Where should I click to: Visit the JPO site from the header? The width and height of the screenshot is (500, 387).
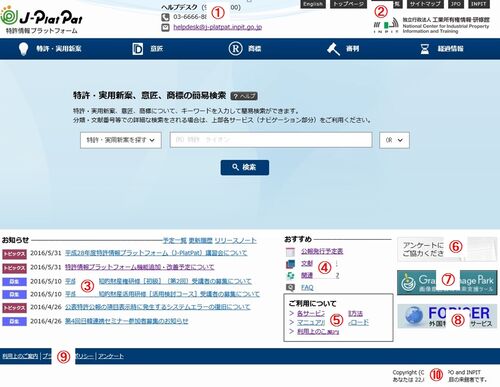[x=456, y=4]
